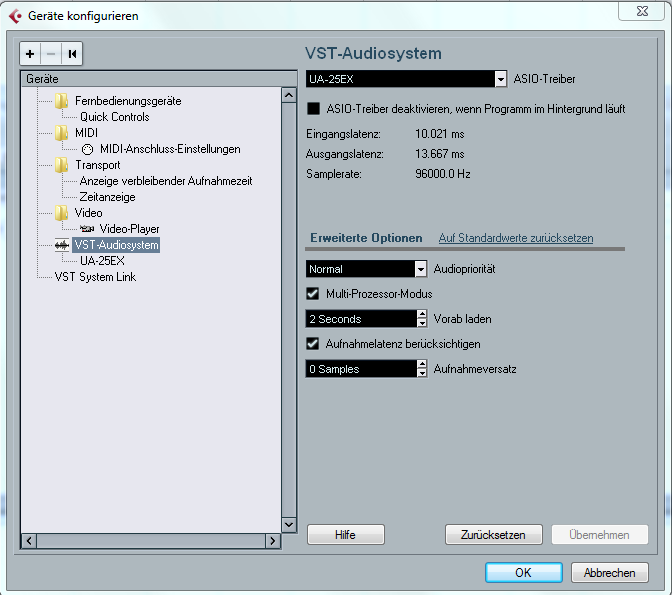Click the minus remove device icon
The width and height of the screenshot is (672, 595).
pyautogui.click(x=51, y=54)
